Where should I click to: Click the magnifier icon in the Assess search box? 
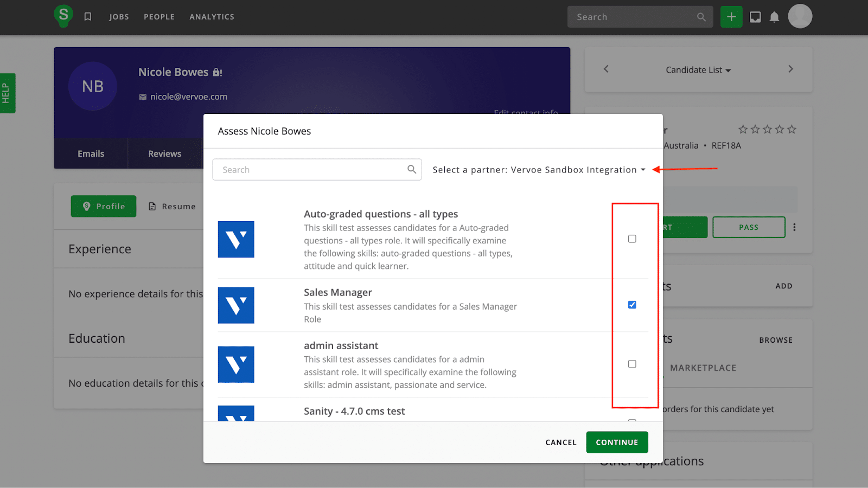[x=412, y=169]
